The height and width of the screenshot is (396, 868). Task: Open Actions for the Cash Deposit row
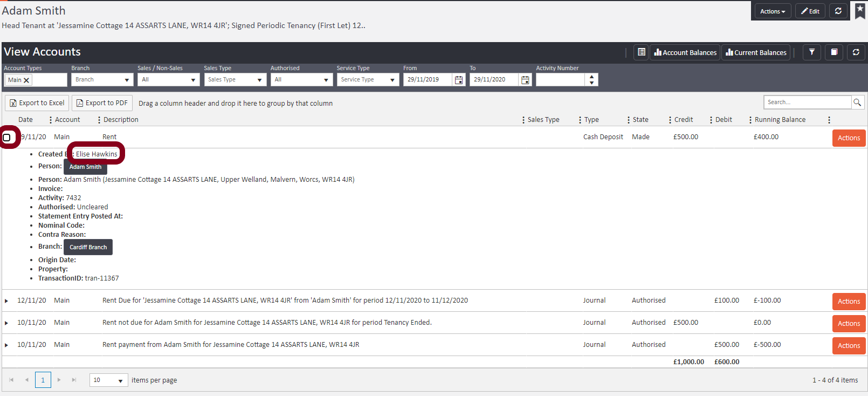coord(849,138)
